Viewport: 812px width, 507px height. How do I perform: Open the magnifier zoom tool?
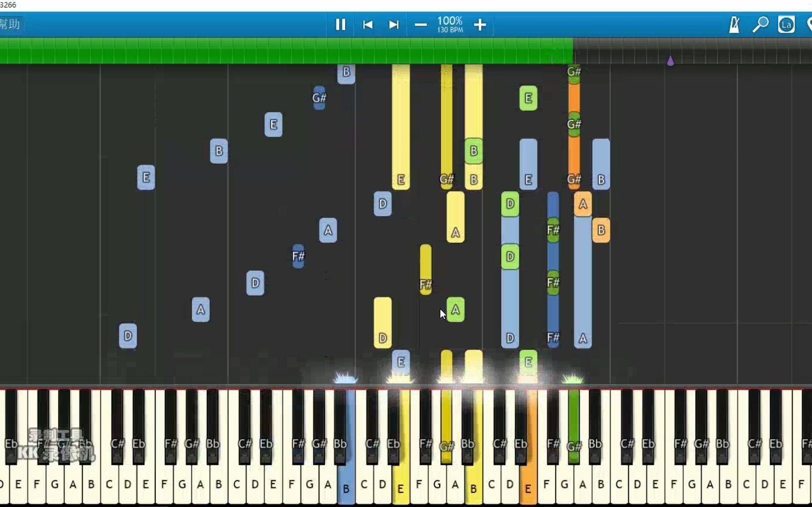(760, 25)
